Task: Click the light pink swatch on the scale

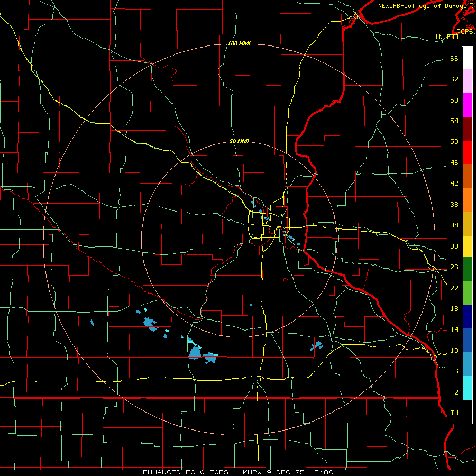Action: [x=467, y=81]
